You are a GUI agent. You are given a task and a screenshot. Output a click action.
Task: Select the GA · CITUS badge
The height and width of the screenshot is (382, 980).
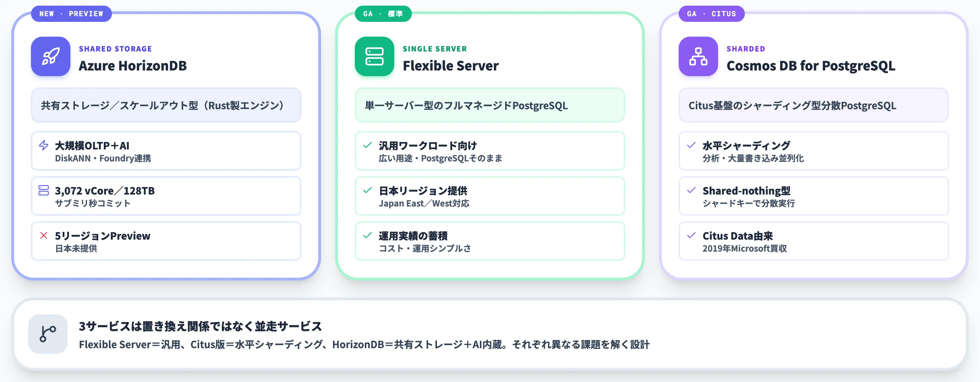pyautogui.click(x=711, y=14)
